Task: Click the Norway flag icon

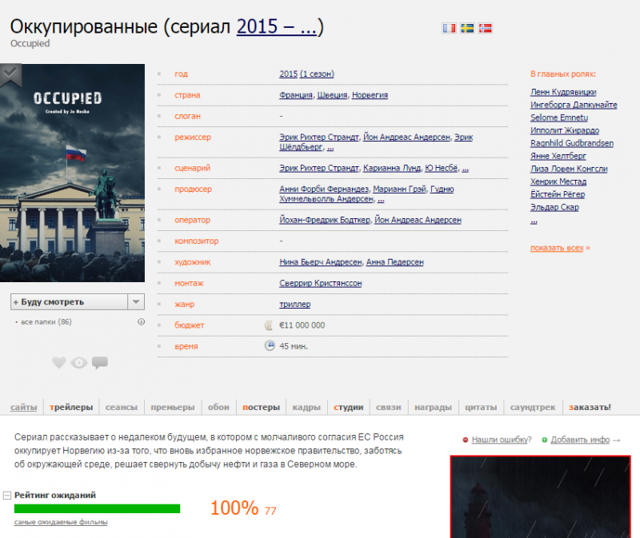Action: pyautogui.click(x=485, y=29)
